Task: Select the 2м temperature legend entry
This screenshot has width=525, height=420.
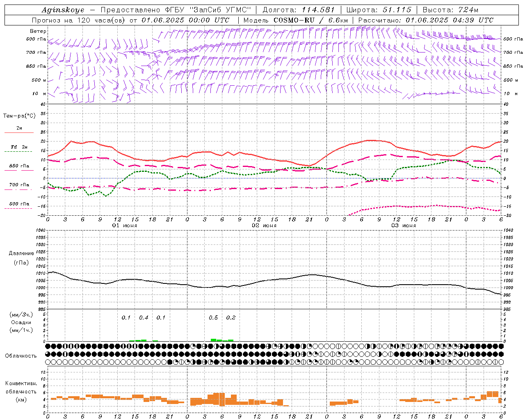Action: [19, 128]
